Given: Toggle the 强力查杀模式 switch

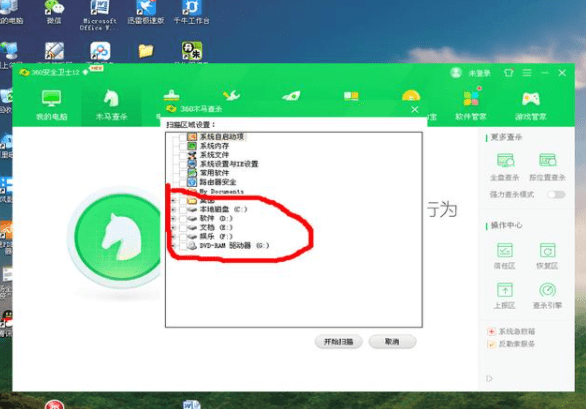Looking at the screenshot, I should point(556,194).
